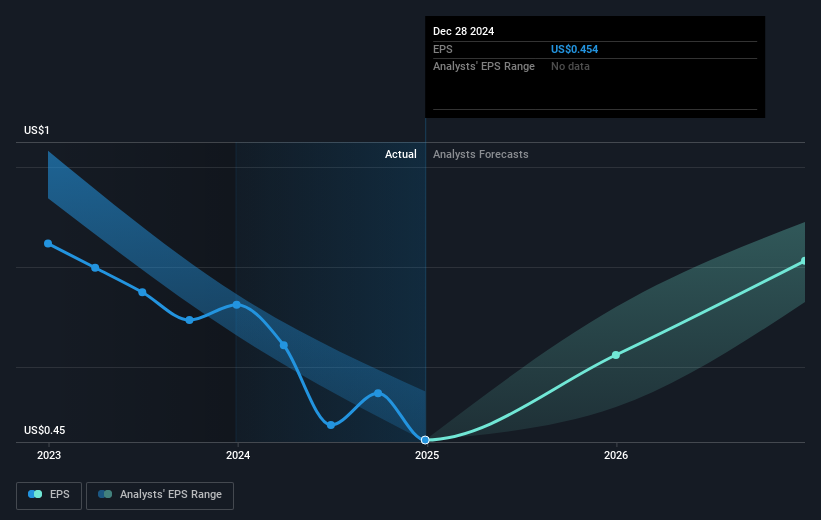Select the EPS data point at 2024
Screen dimensions: 821x520
click(237, 304)
